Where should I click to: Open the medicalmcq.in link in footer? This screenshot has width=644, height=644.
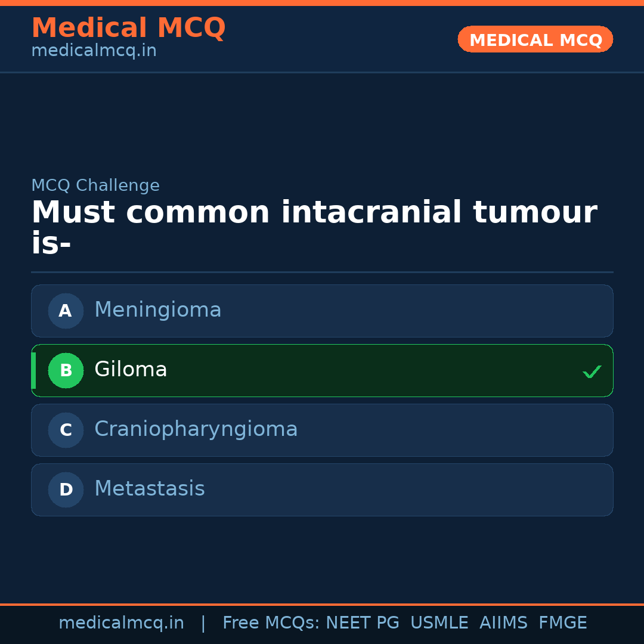point(121,623)
